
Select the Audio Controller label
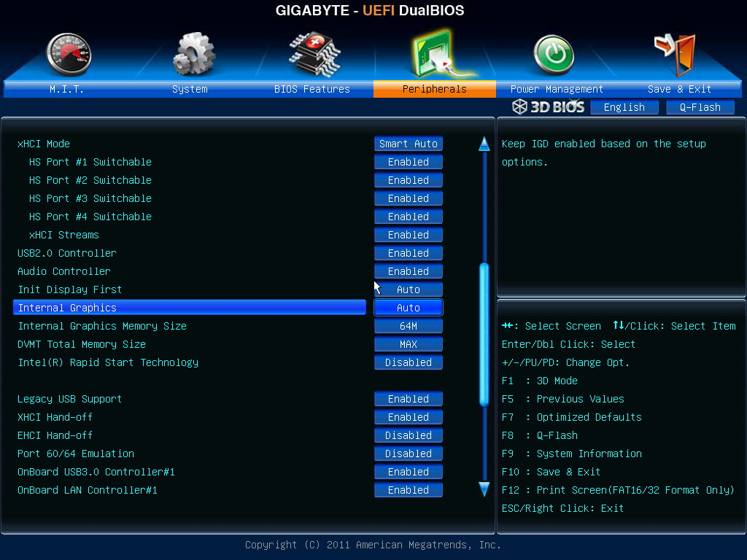[x=64, y=271]
